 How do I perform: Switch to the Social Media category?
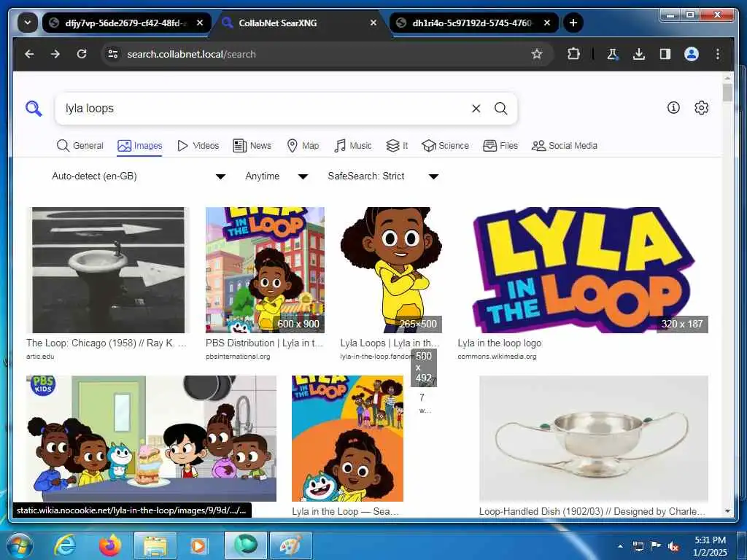click(x=565, y=146)
